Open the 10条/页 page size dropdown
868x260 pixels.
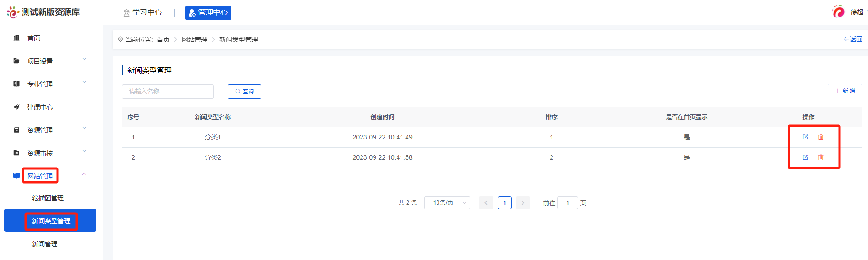pos(447,203)
